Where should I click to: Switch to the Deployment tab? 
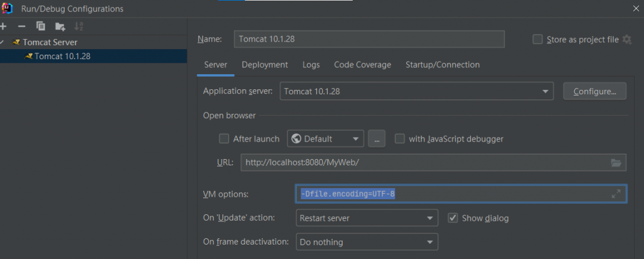[265, 65]
